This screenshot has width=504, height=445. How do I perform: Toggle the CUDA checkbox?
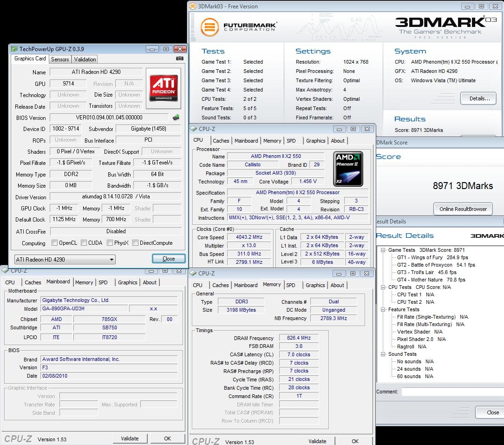tap(84, 243)
